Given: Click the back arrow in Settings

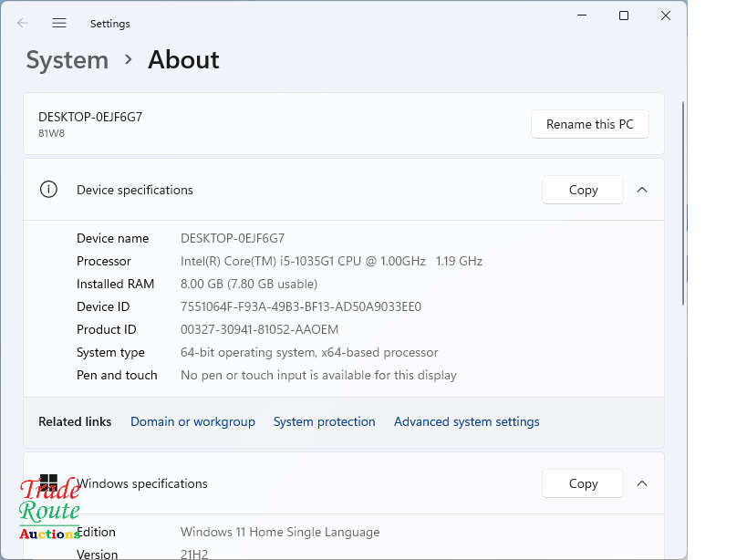Looking at the screenshot, I should [23, 24].
